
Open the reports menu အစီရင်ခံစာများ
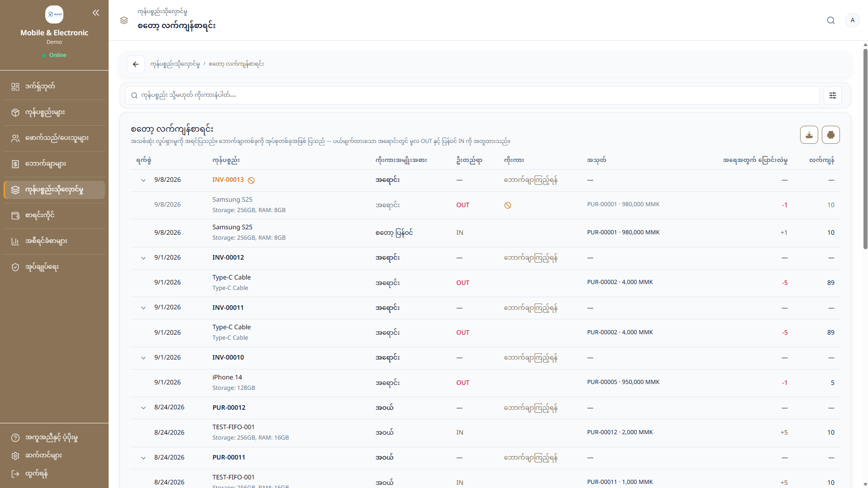pyautogui.click(x=54, y=241)
